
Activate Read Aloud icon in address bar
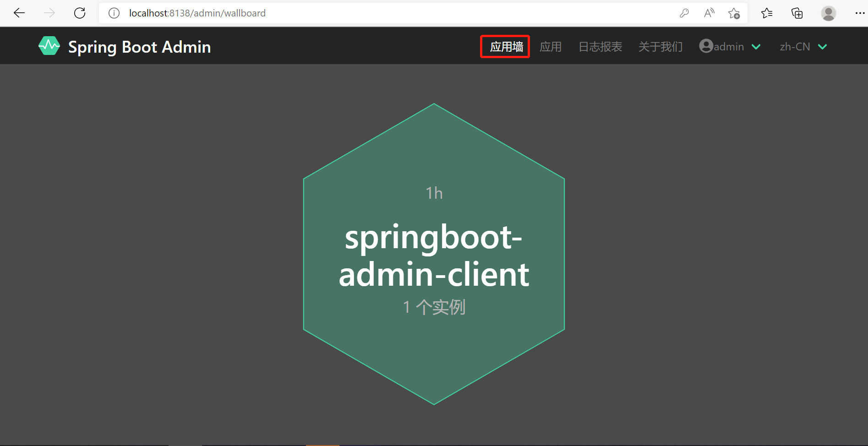[x=709, y=13]
